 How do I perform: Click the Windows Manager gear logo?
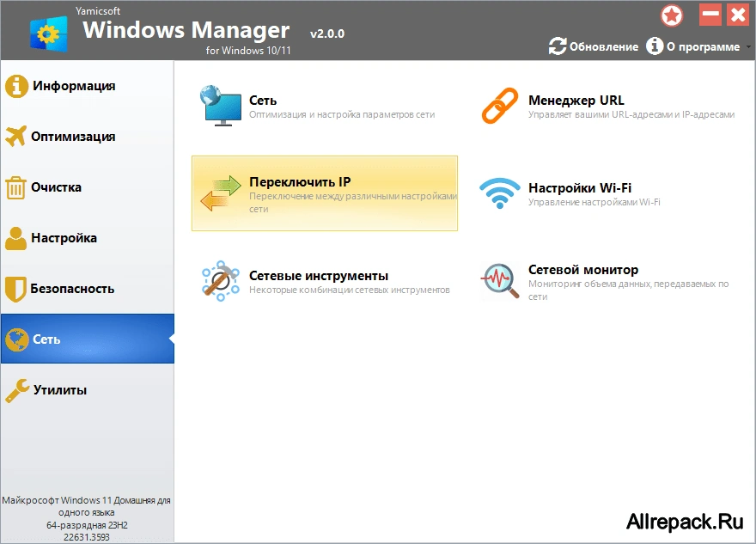[48, 34]
